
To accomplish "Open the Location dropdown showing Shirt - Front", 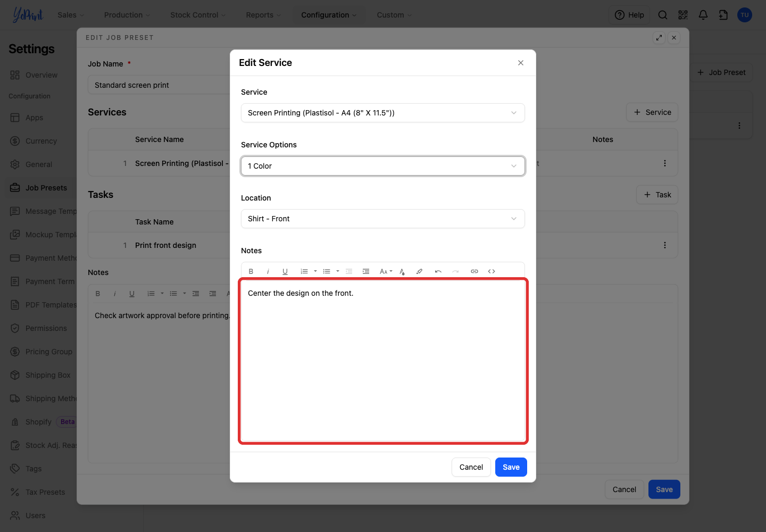I will coord(383,219).
